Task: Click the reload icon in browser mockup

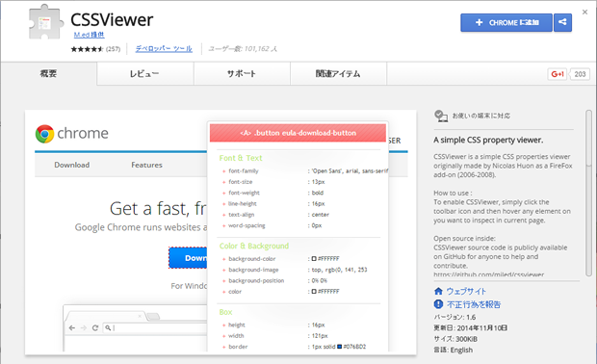Action: (x=95, y=327)
